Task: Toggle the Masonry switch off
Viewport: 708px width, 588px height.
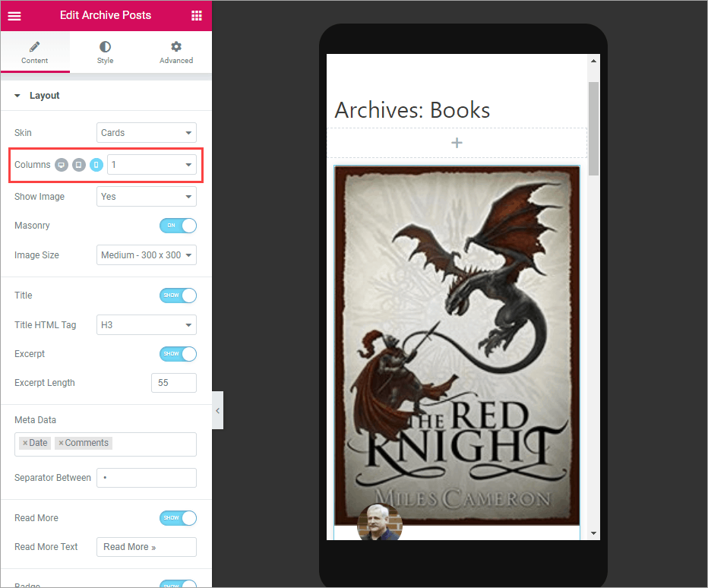Action: pyautogui.click(x=178, y=226)
